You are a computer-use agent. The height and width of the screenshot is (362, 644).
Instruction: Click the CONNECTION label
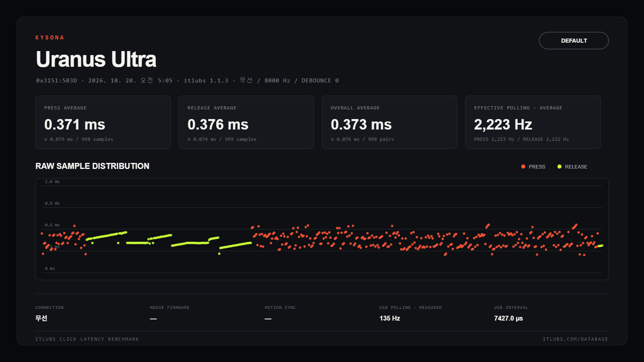[50, 308]
